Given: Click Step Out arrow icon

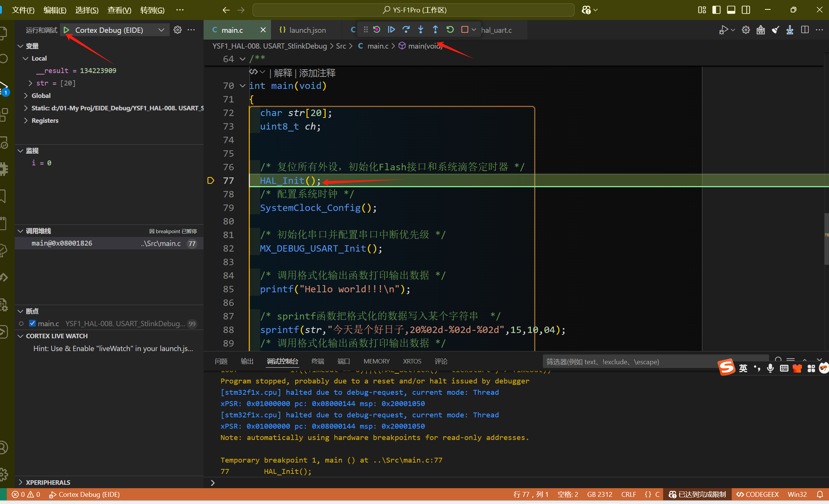Looking at the screenshot, I should 435,29.
